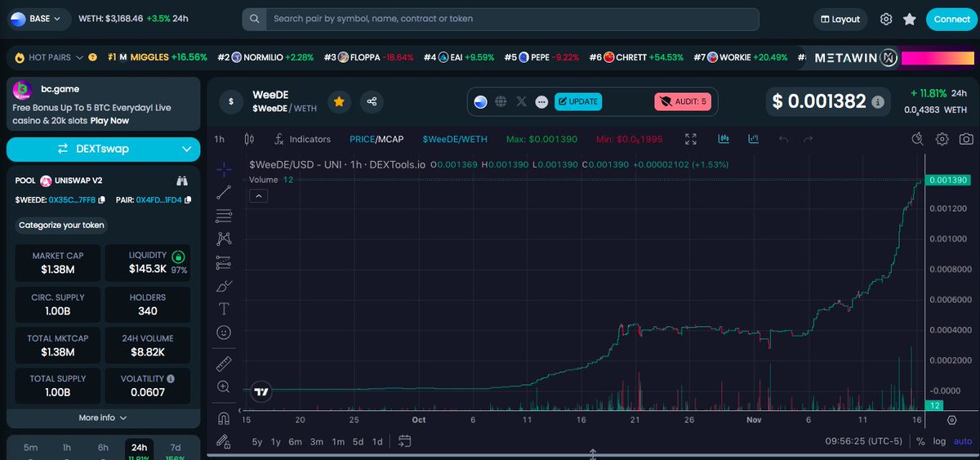Show more token social links

(x=541, y=102)
